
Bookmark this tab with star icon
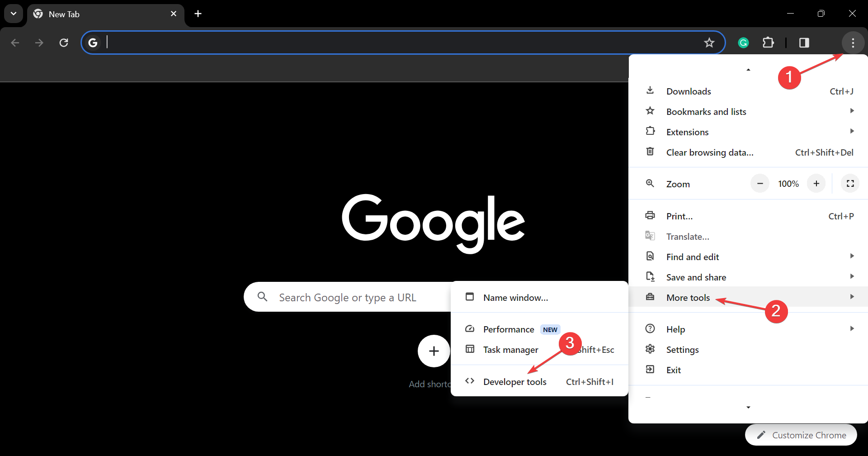(709, 43)
